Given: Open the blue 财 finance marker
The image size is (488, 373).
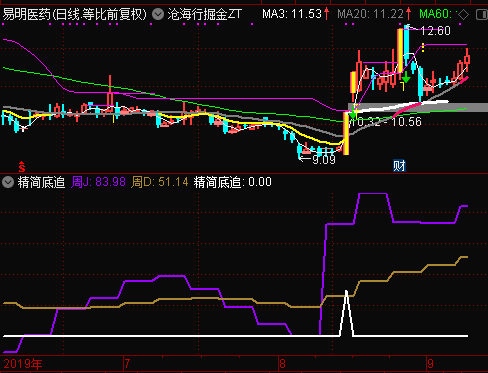Looking at the screenshot, I should coord(399,166).
